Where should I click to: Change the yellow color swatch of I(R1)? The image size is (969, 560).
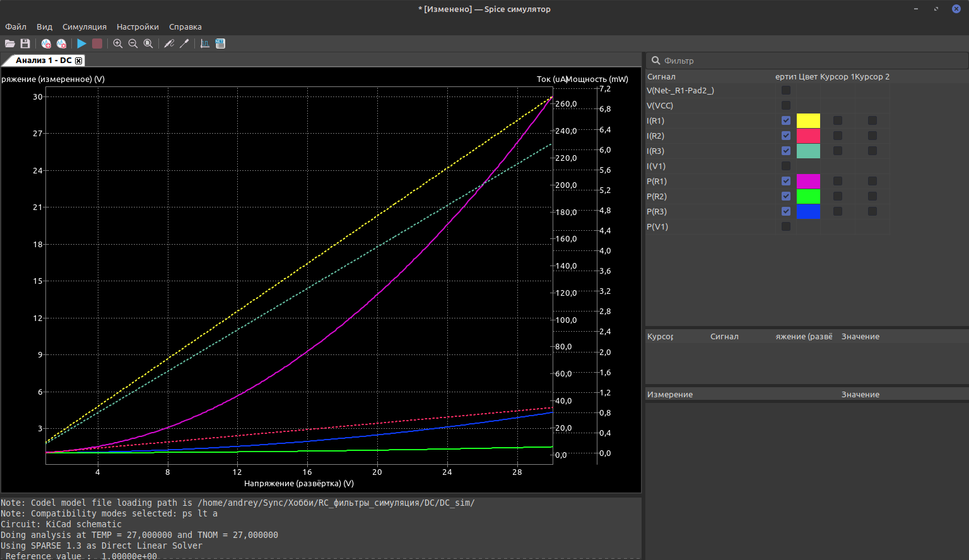808,120
